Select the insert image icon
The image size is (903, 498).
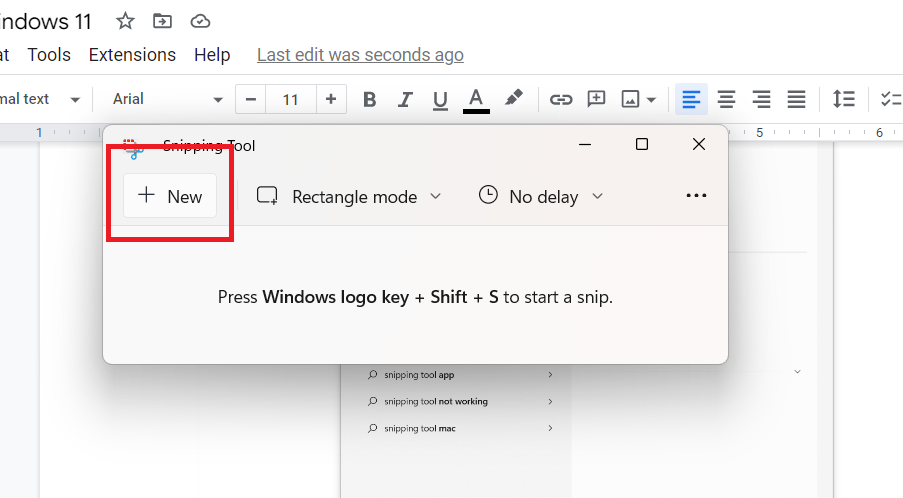coord(630,99)
